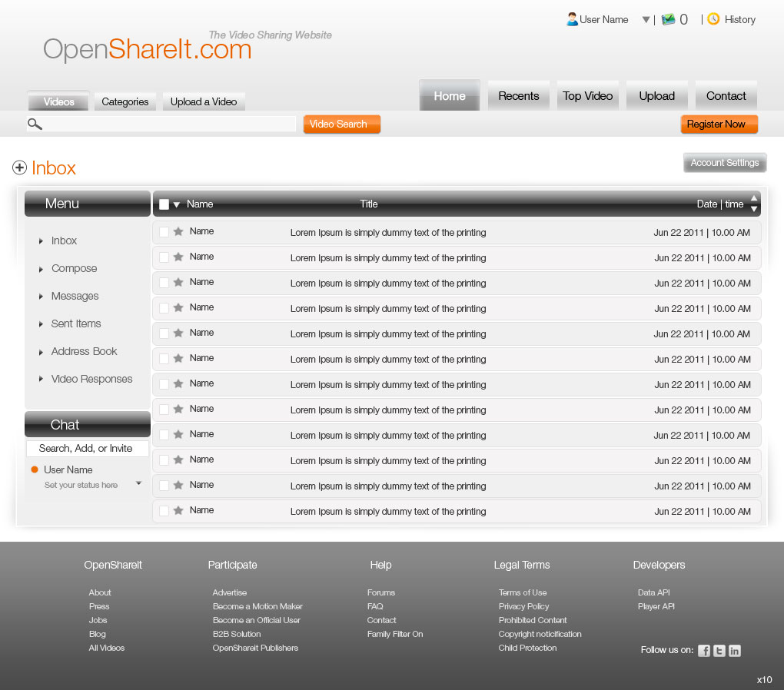Star the sixth message row
The image size is (784, 690).
[x=178, y=359]
